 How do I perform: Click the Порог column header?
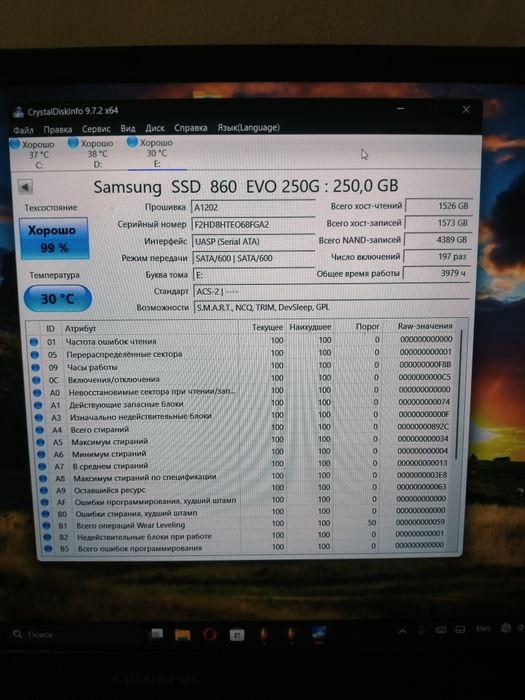(x=367, y=326)
